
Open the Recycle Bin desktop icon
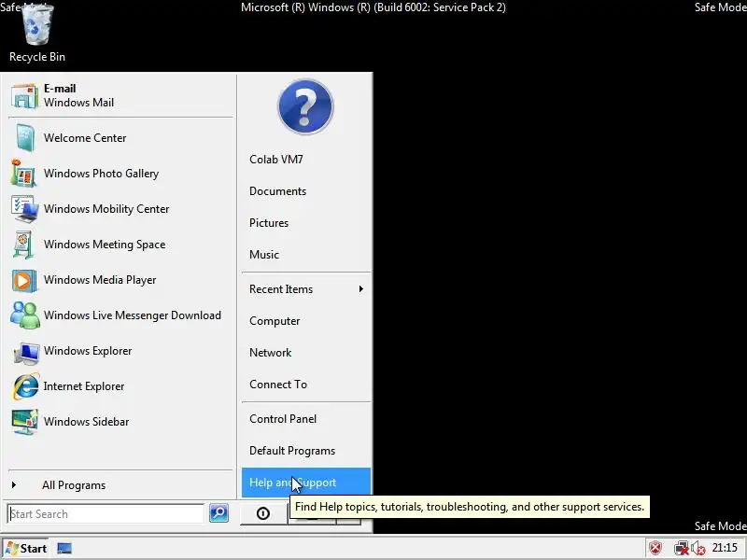coord(37,33)
